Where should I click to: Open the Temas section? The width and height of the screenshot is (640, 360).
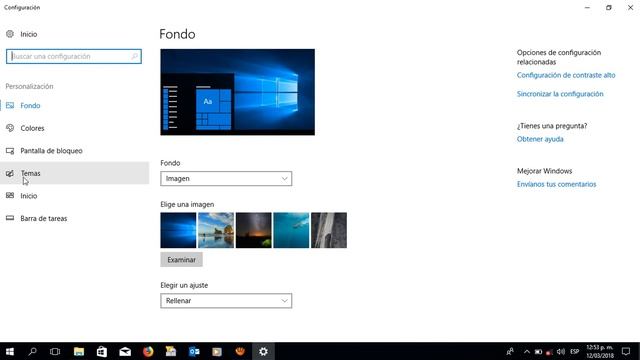click(x=74, y=173)
